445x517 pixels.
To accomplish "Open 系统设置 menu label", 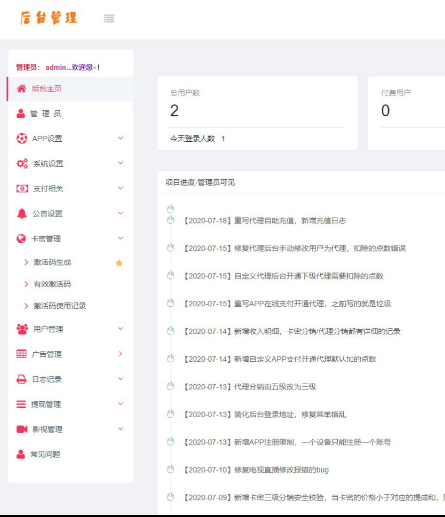I will point(48,164).
